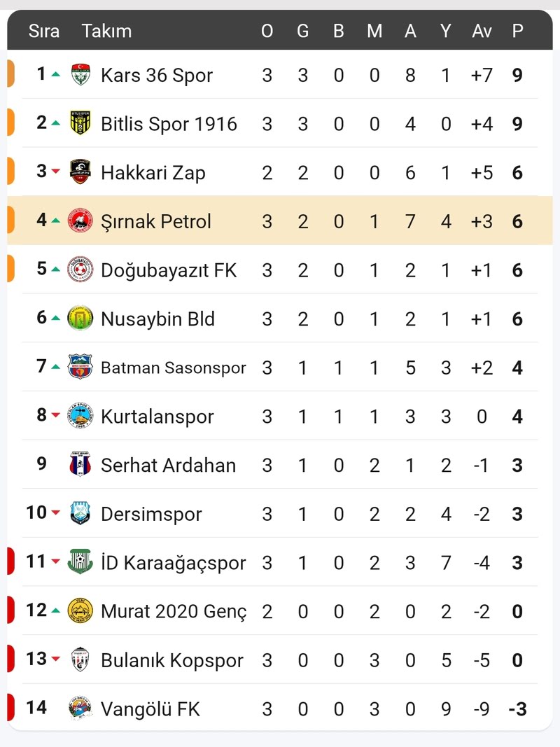Open the Serhat Ardahan team link

168,466
